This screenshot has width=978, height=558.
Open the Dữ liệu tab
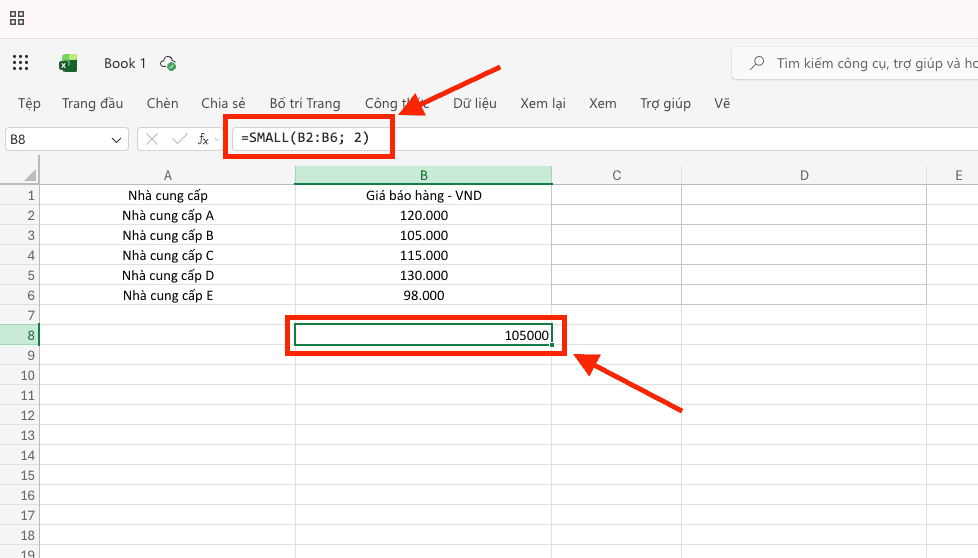click(x=475, y=103)
